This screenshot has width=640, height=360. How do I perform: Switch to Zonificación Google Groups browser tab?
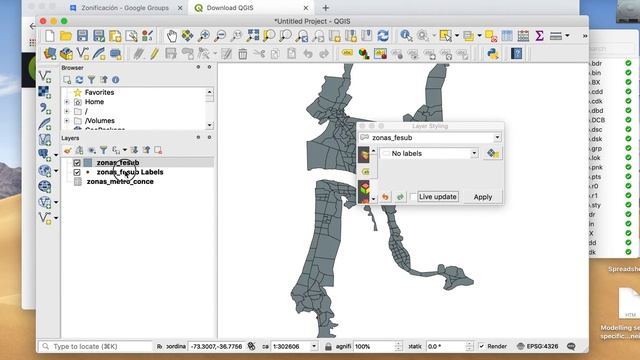click(x=125, y=8)
